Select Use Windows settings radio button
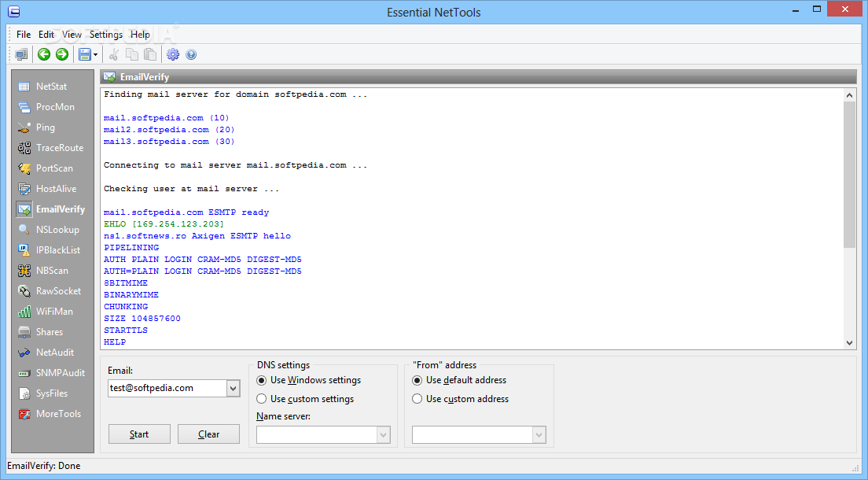The height and width of the screenshot is (480, 868). coord(261,380)
